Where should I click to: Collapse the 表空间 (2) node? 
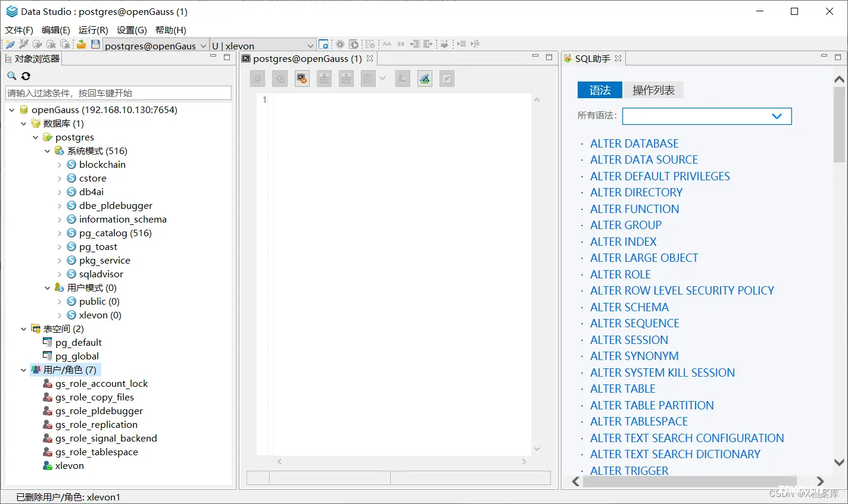click(23, 329)
